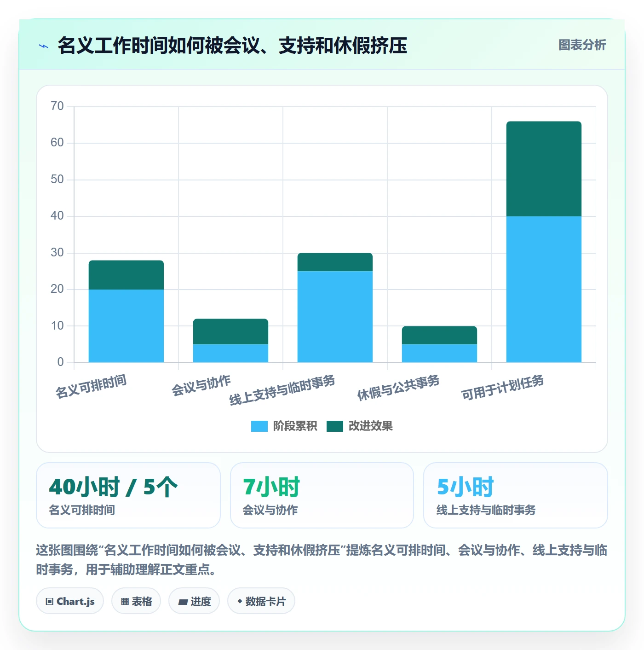This screenshot has width=644, height=650.
Task: Click the x-axis label 会议与协作
Action: (x=201, y=386)
